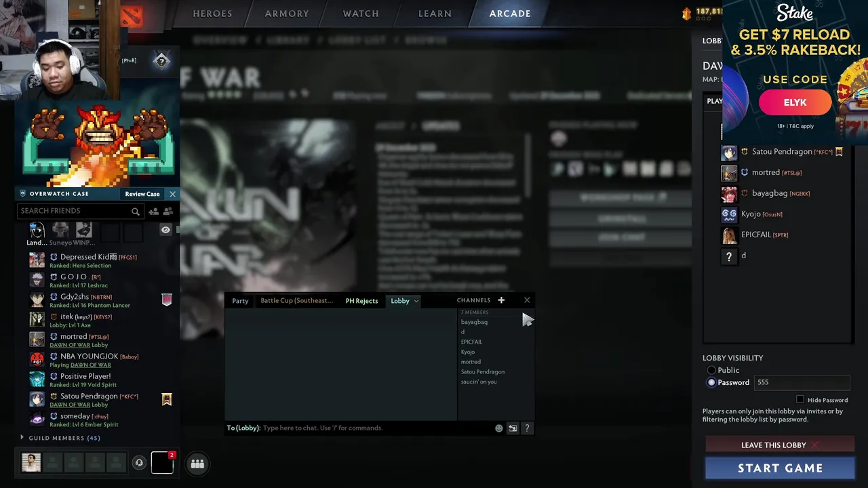Select Public lobby visibility

[711, 370]
